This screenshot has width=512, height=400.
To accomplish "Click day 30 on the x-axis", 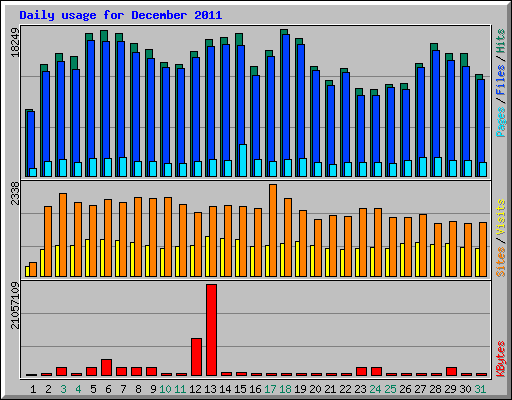I will pyautogui.click(x=465, y=389).
